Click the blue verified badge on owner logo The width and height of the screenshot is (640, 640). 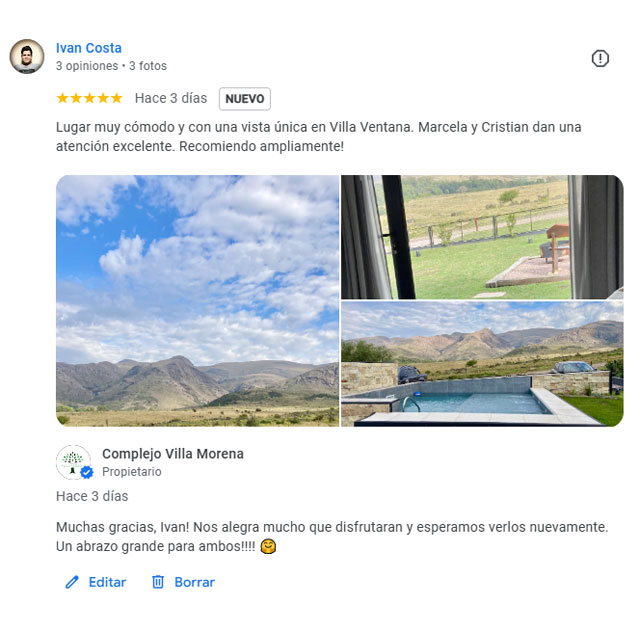[x=87, y=472]
